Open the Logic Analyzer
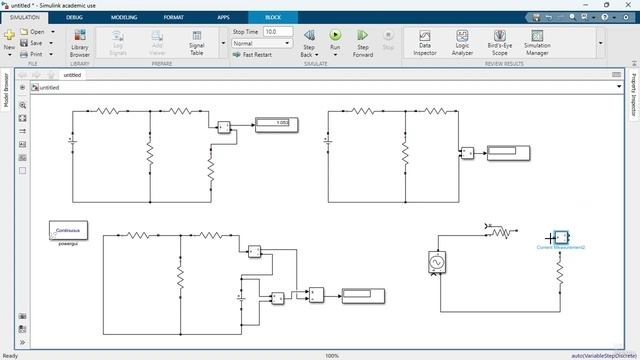 tap(462, 43)
